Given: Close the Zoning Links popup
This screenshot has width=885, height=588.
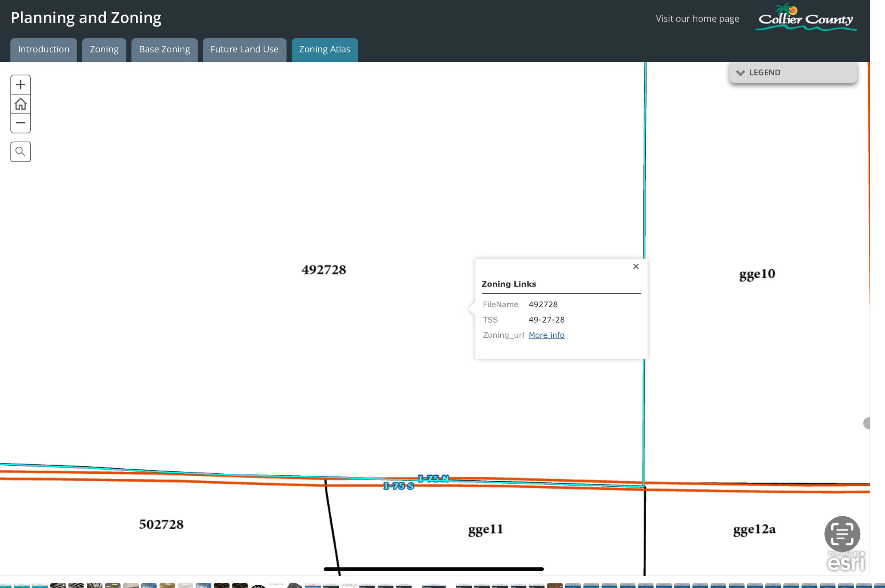Looking at the screenshot, I should tap(635, 266).
